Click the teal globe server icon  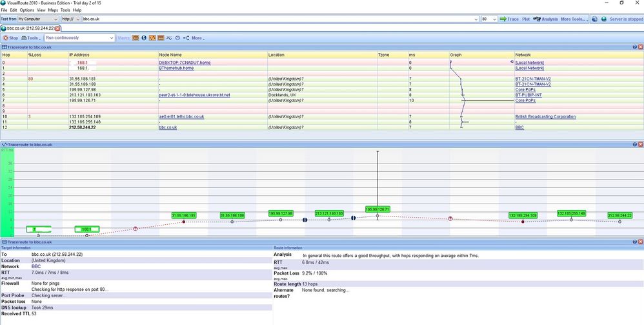[x=604, y=19]
